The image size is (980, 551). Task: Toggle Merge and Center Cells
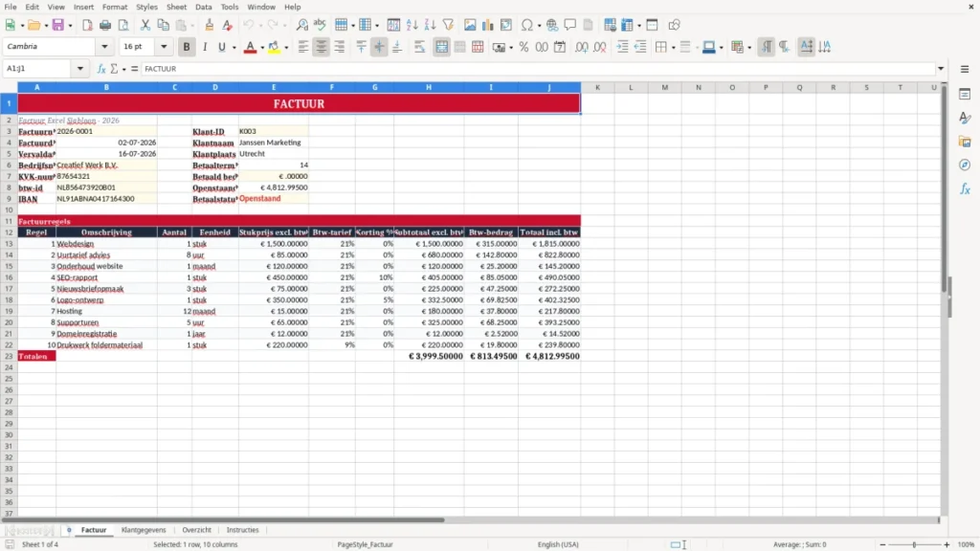pos(441,47)
